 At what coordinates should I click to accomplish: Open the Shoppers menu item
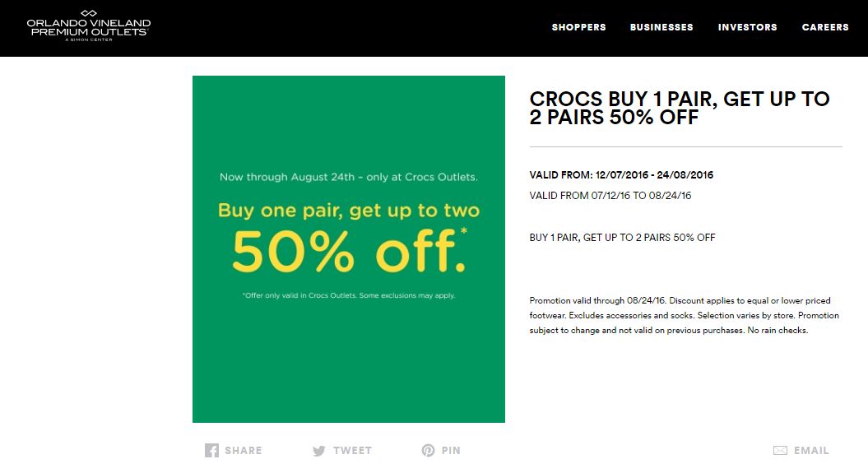tap(578, 27)
